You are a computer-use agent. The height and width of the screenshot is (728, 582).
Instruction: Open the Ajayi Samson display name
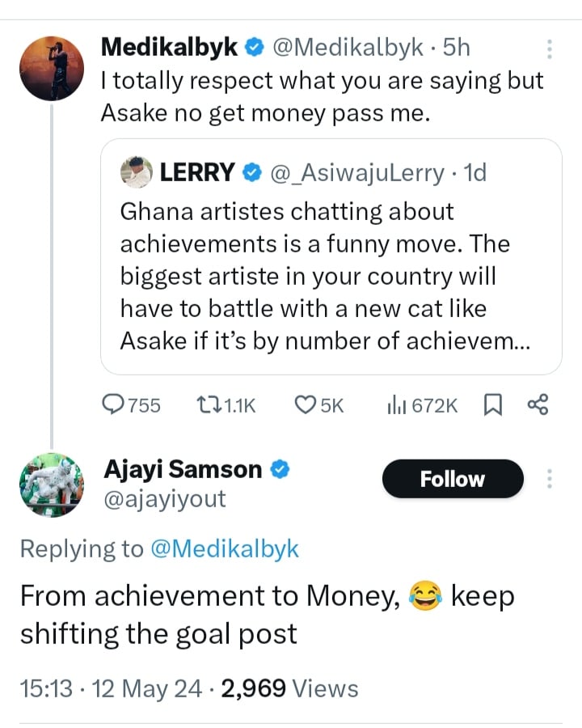(x=183, y=469)
